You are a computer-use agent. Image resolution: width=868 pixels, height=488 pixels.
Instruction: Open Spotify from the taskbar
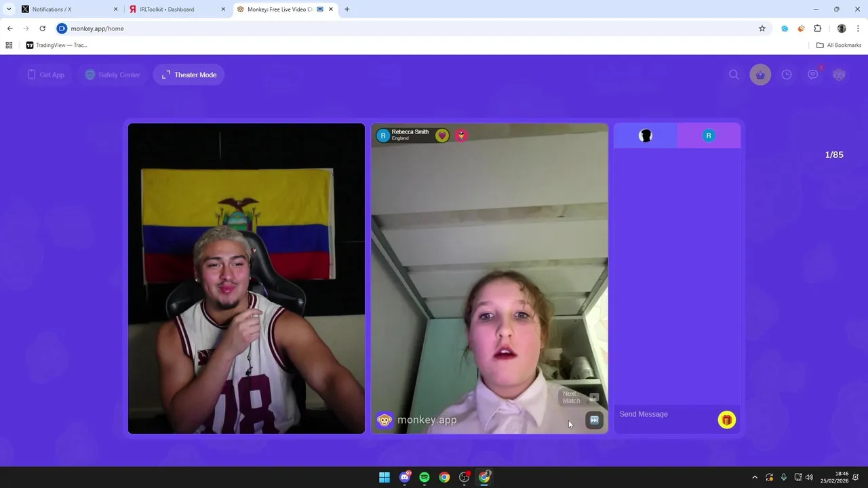[x=425, y=477]
